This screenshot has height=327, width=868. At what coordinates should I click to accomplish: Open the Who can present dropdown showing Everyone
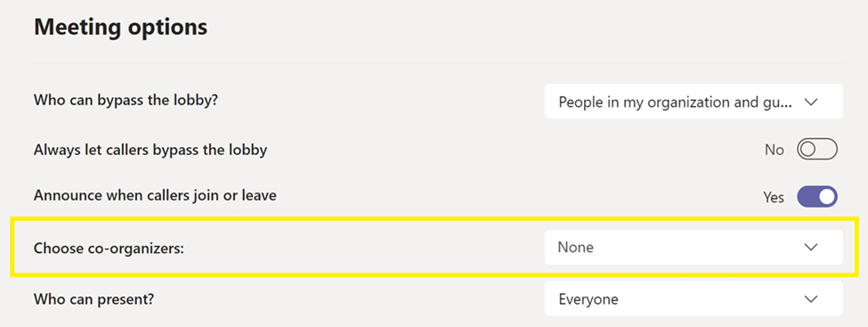point(694,298)
